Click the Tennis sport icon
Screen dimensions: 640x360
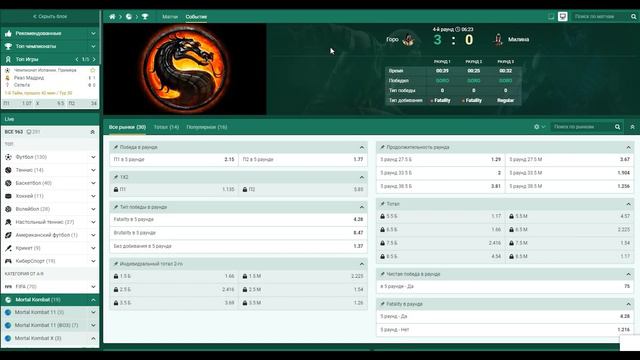pos(8,170)
